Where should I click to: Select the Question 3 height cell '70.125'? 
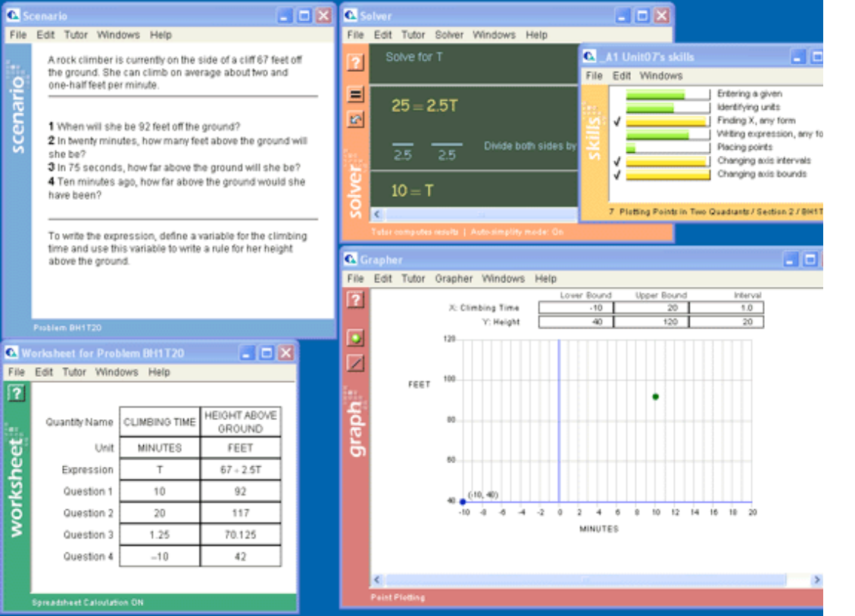click(241, 535)
